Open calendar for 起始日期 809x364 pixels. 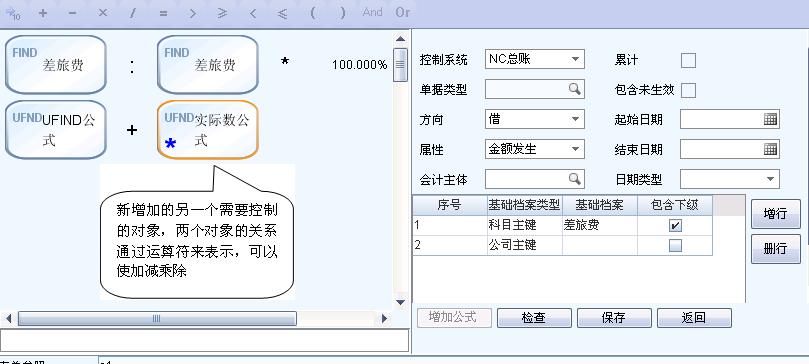[770, 119]
